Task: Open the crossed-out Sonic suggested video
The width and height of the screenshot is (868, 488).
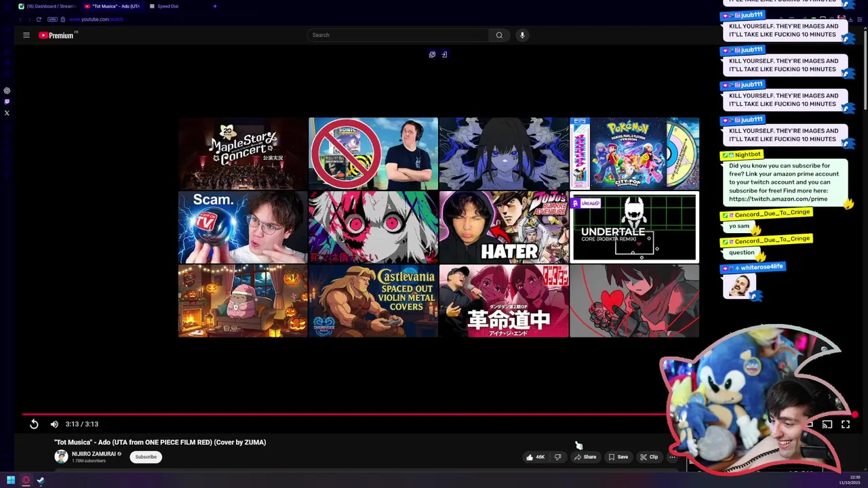Action: coord(373,154)
